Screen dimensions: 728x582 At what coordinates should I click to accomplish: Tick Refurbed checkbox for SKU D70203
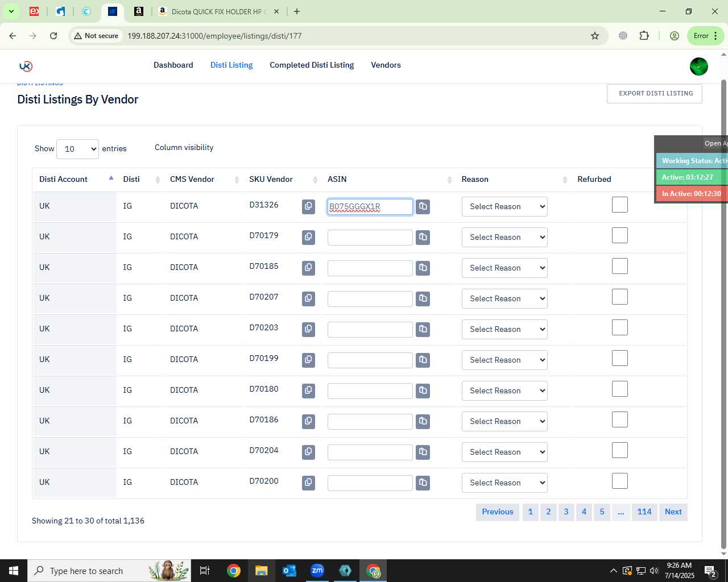click(620, 327)
